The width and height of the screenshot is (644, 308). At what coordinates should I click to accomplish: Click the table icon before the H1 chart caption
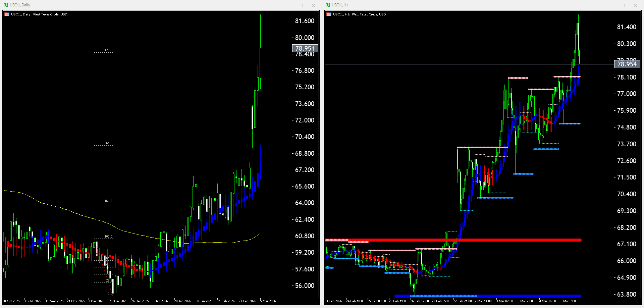tap(329, 14)
